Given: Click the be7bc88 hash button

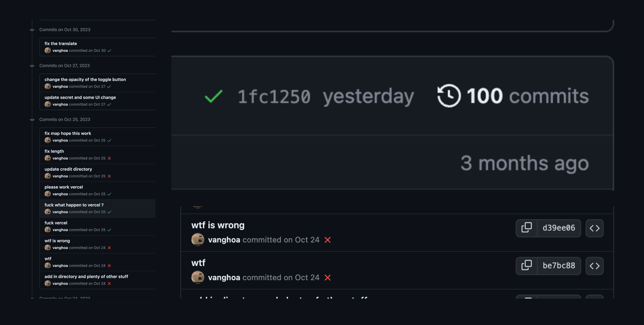Looking at the screenshot, I should (559, 266).
